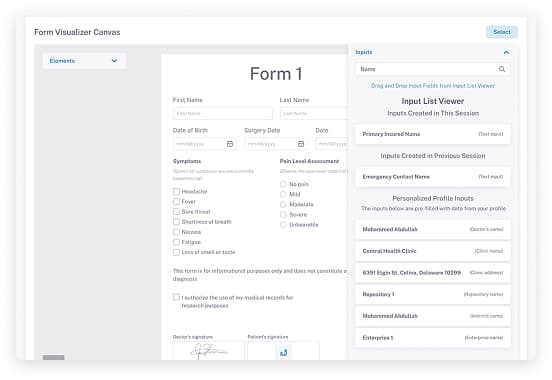Click the Personalized Profile Inputs heading

coord(433,198)
